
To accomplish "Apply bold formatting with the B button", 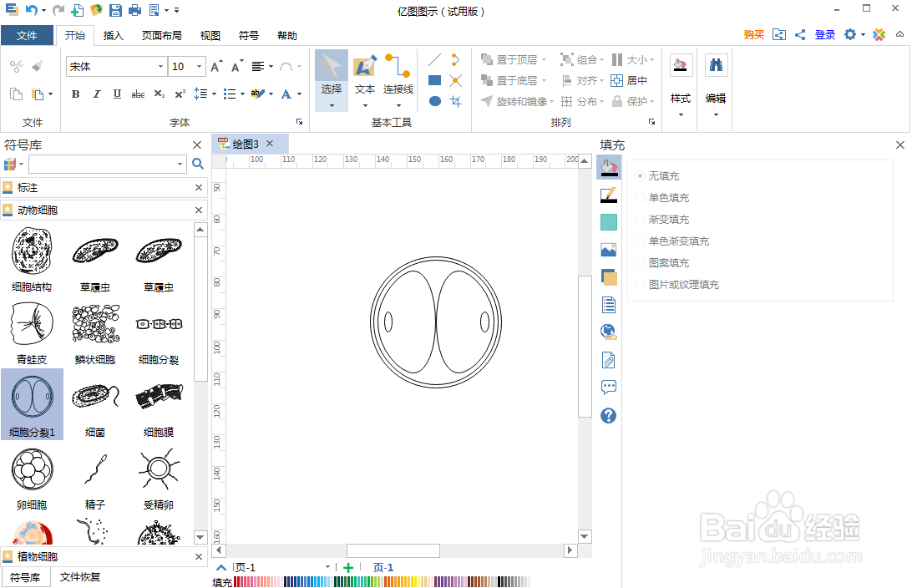I will 74,94.
